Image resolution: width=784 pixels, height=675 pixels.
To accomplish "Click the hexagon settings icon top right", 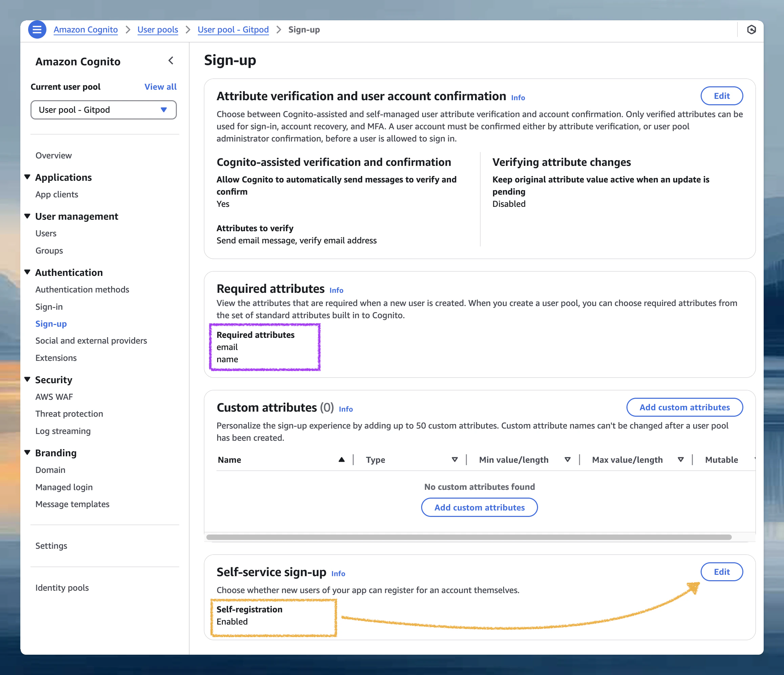I will pyautogui.click(x=751, y=29).
